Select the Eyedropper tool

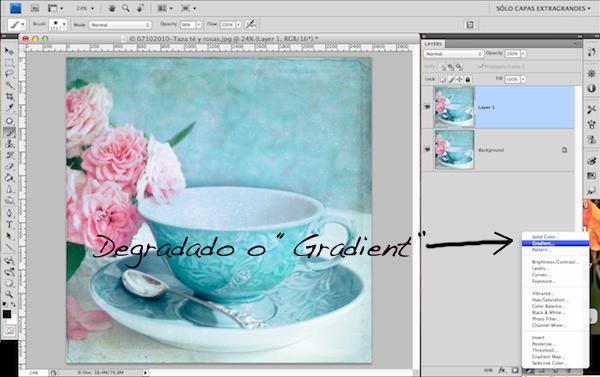9,108
